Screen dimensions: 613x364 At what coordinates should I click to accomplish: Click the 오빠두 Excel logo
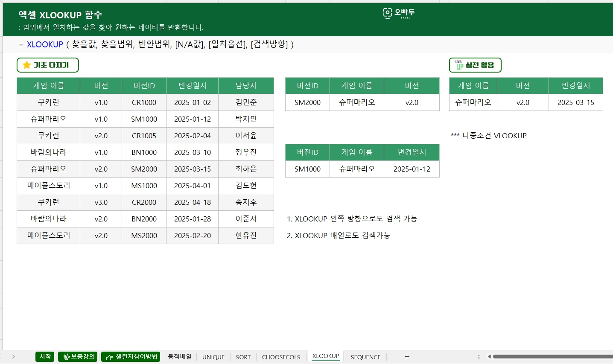[399, 14]
